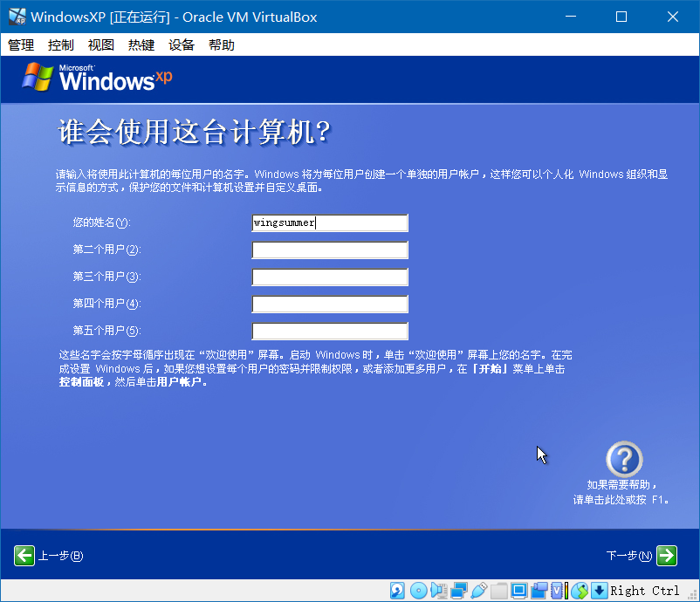This screenshot has width=700, height=602.
Task: Minimize the VirtualBox window
Action: (571, 17)
